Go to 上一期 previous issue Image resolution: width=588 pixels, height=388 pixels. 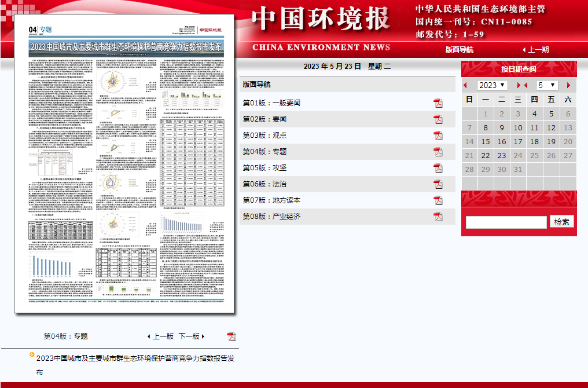pyautogui.click(x=536, y=50)
